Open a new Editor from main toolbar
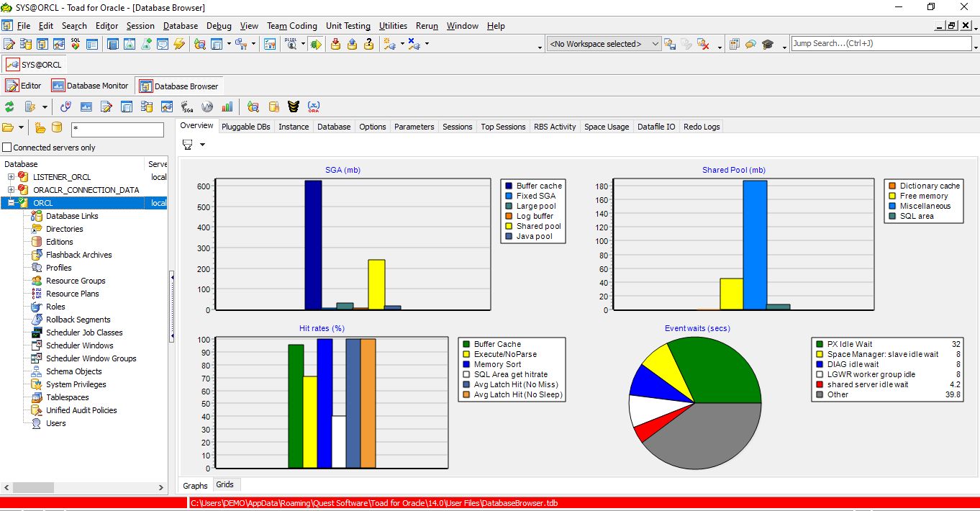The image size is (980, 511). pos(9,44)
